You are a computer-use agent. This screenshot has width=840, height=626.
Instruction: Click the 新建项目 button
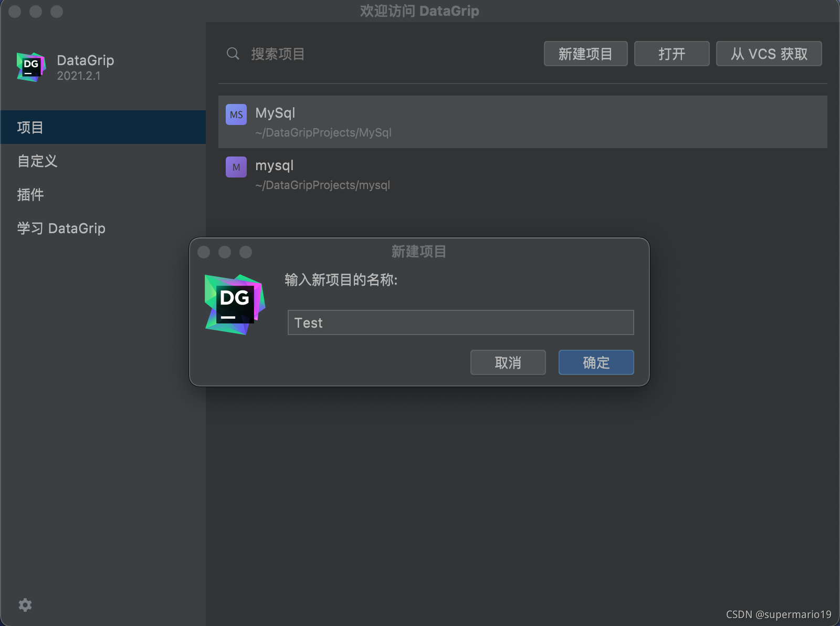pyautogui.click(x=586, y=54)
